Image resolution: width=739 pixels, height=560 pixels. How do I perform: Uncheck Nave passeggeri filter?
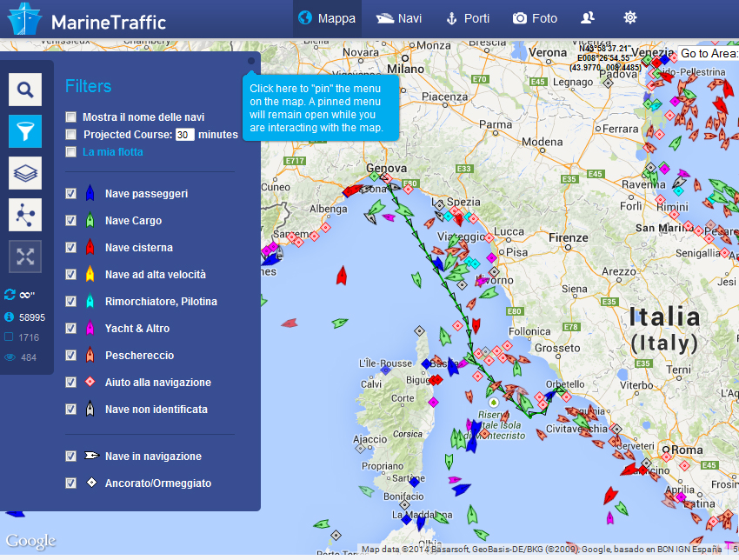[x=70, y=194]
